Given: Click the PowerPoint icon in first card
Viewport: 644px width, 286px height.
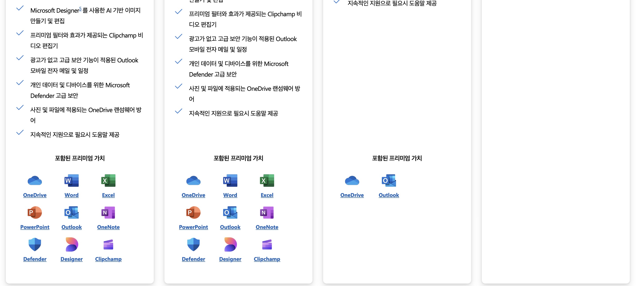Looking at the screenshot, I should pos(35,213).
